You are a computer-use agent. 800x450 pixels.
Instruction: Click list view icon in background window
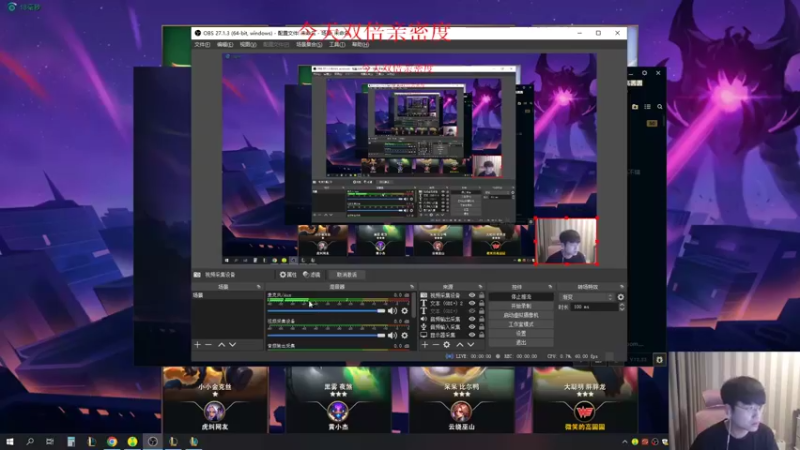[x=647, y=107]
